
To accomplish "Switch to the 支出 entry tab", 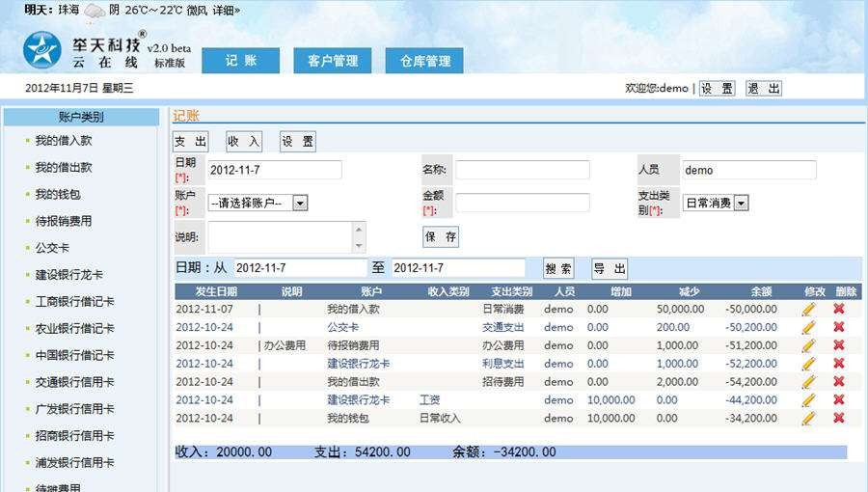I will pos(190,142).
